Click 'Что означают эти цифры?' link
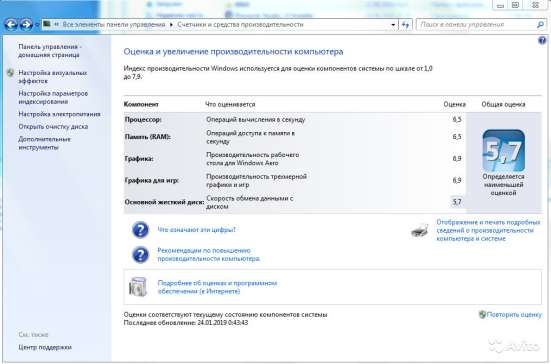Image resolution: width=551 pixels, height=364 pixels. coord(196,230)
